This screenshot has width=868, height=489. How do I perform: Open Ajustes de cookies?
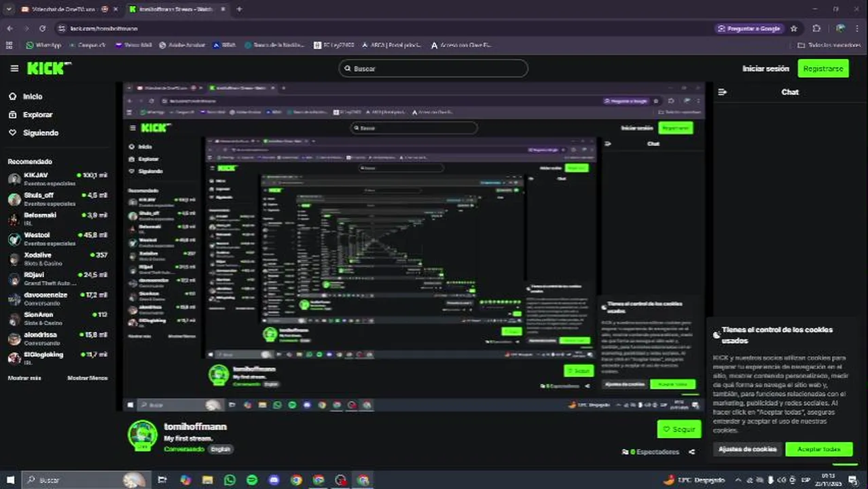point(747,450)
